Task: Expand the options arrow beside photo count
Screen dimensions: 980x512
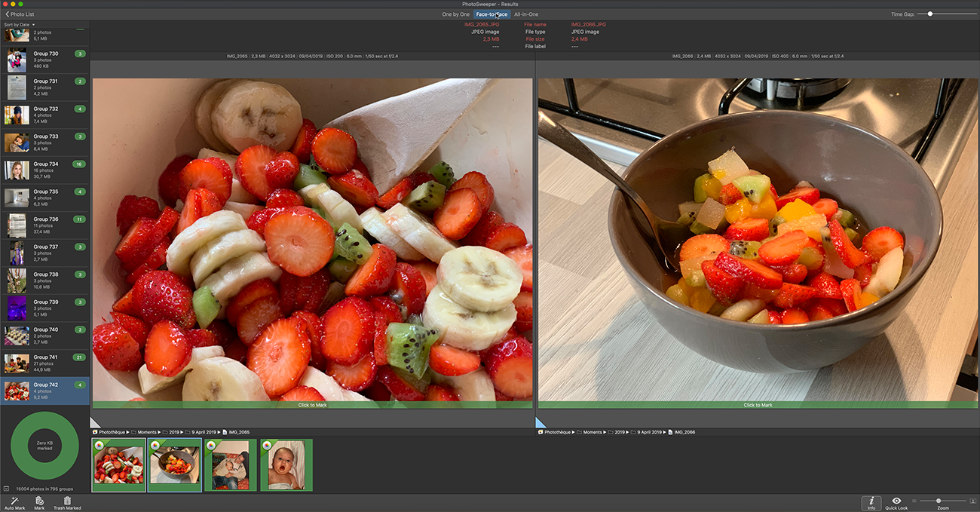Action: (x=6, y=489)
